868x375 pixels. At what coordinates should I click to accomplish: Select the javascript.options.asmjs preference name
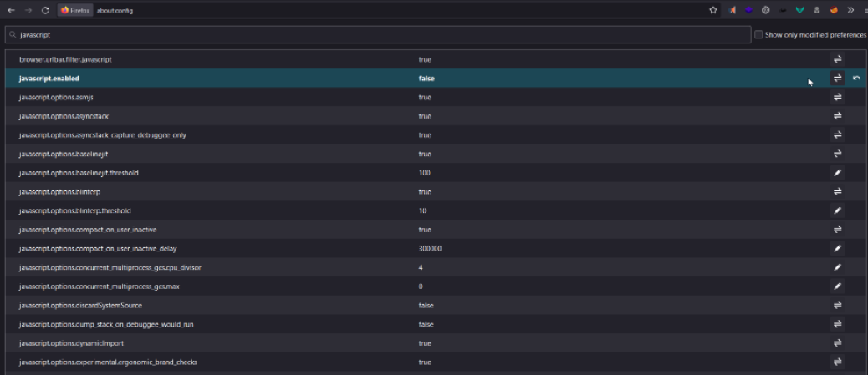56,98
